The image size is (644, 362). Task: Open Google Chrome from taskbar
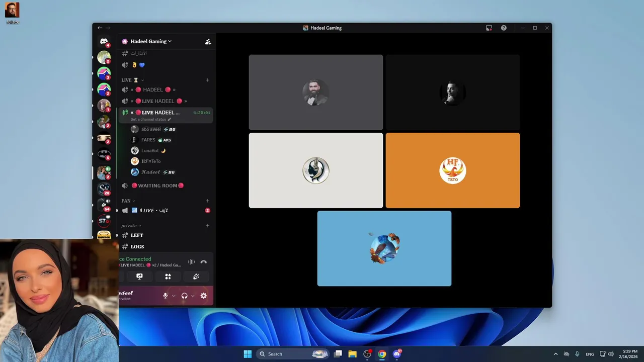click(x=382, y=354)
